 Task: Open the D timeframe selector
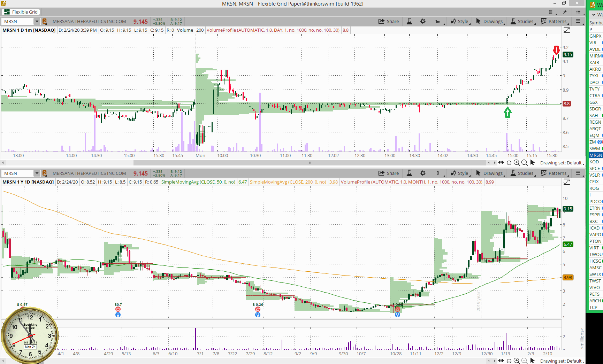coord(438,173)
